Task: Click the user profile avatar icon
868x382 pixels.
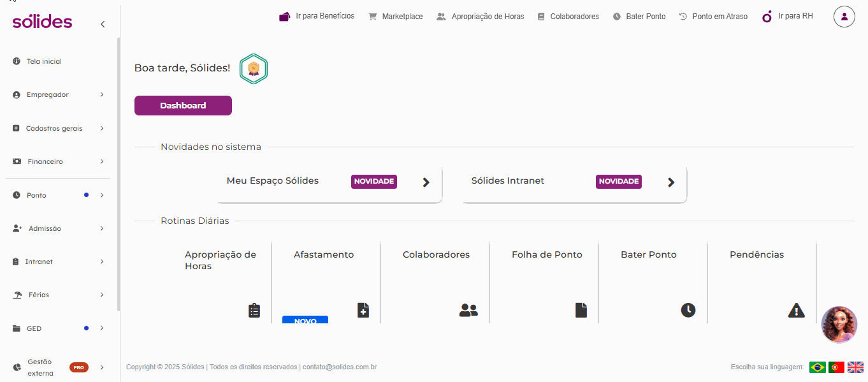Action: [844, 17]
